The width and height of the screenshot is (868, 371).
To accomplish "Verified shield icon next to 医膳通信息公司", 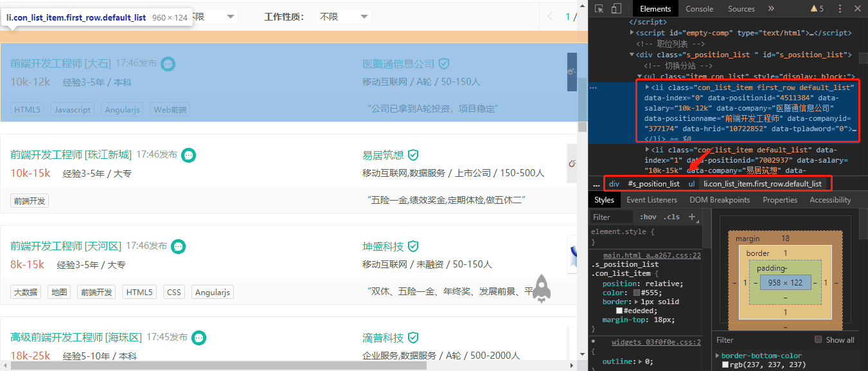I will (444, 64).
